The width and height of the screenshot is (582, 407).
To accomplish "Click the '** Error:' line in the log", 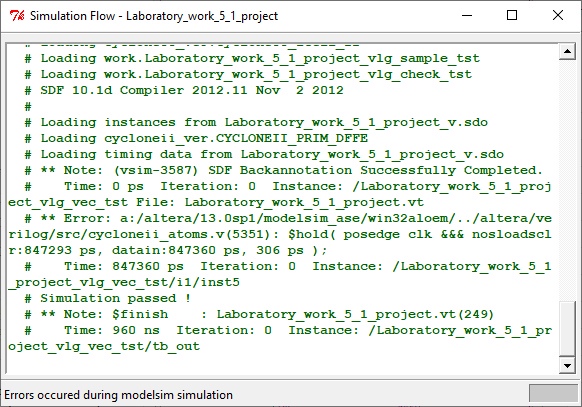I will 280,234.
